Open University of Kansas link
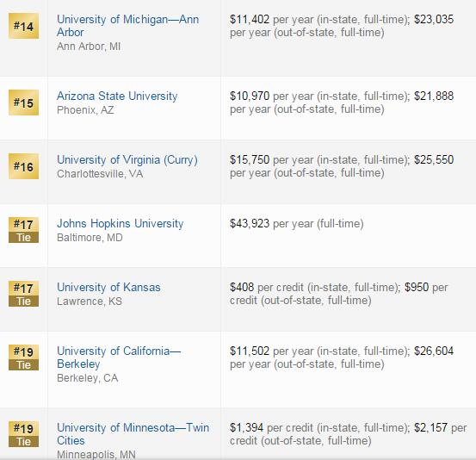 point(108,288)
